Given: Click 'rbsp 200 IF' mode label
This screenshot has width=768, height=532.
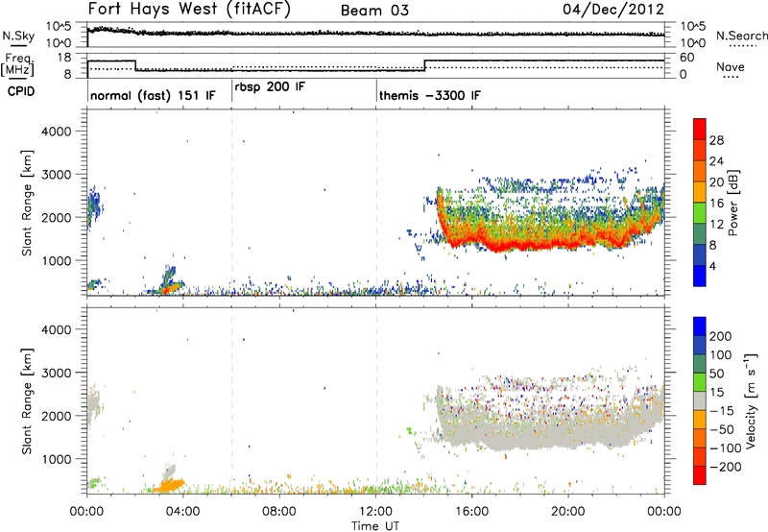Looking at the screenshot, I should click(270, 87).
